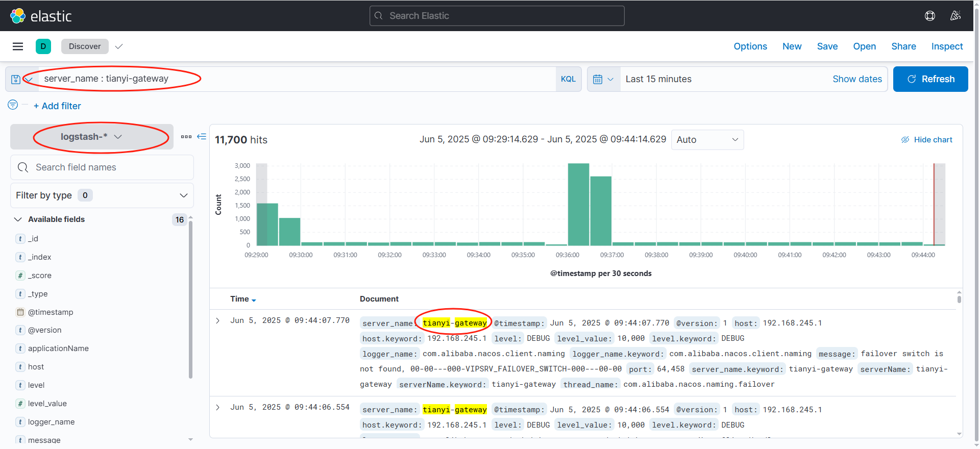Image resolution: width=980 pixels, height=449 pixels.
Task: Click Last 15 minutes time range
Action: [x=658, y=79]
